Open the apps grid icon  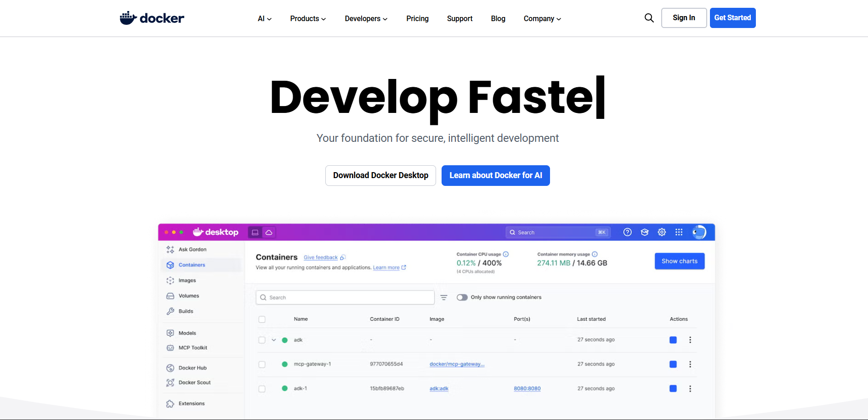click(679, 232)
